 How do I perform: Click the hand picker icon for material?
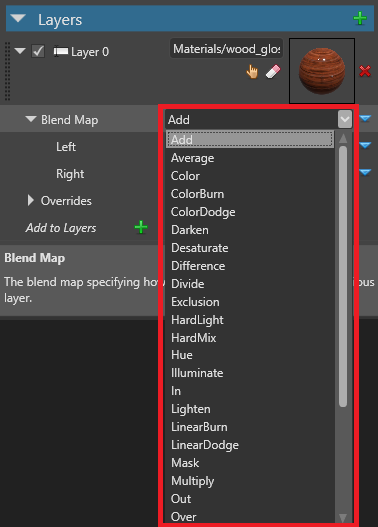[x=252, y=72]
